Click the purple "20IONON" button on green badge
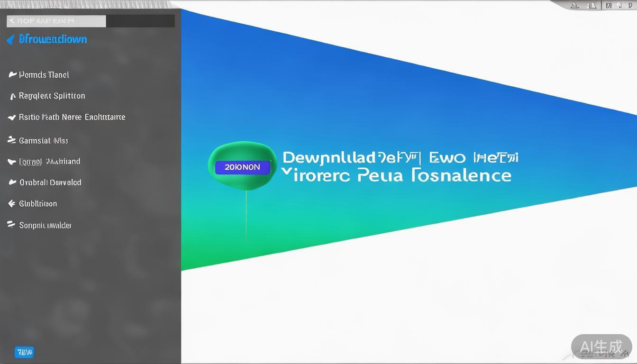 click(242, 167)
